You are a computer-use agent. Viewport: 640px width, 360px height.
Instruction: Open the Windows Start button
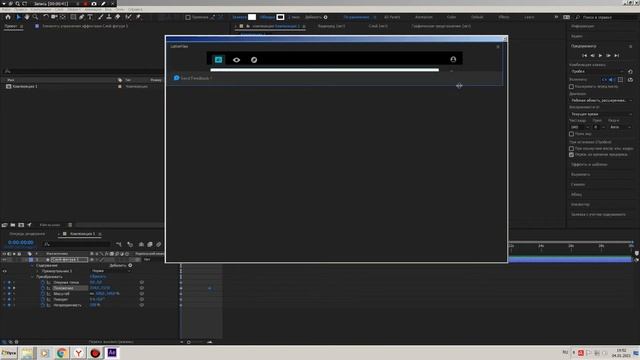tap(9, 353)
